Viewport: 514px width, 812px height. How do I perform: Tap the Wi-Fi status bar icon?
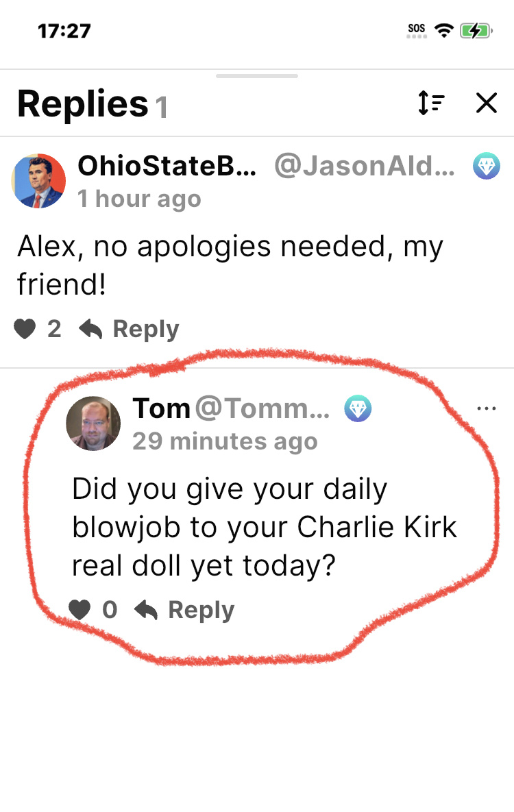[445, 31]
